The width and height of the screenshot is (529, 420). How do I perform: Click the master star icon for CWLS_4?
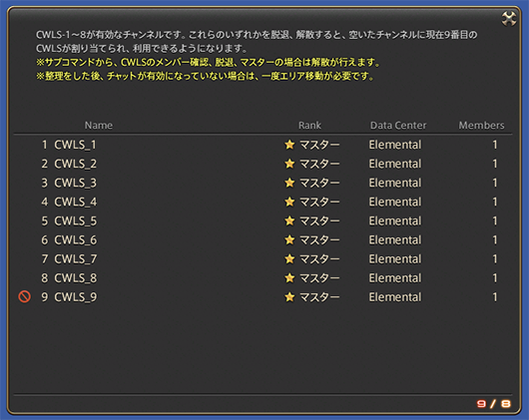(289, 202)
